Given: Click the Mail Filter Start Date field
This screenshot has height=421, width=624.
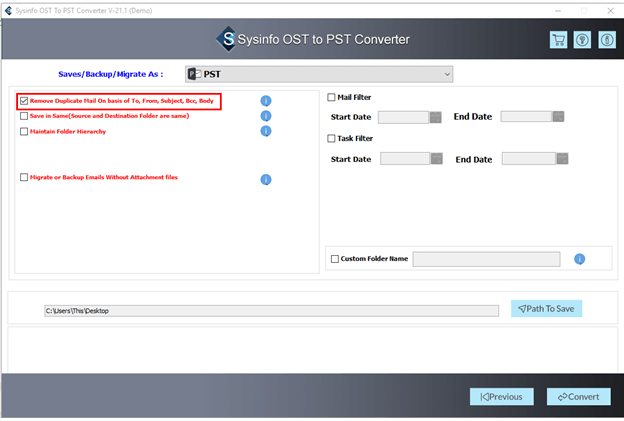Looking at the screenshot, I should [x=404, y=117].
